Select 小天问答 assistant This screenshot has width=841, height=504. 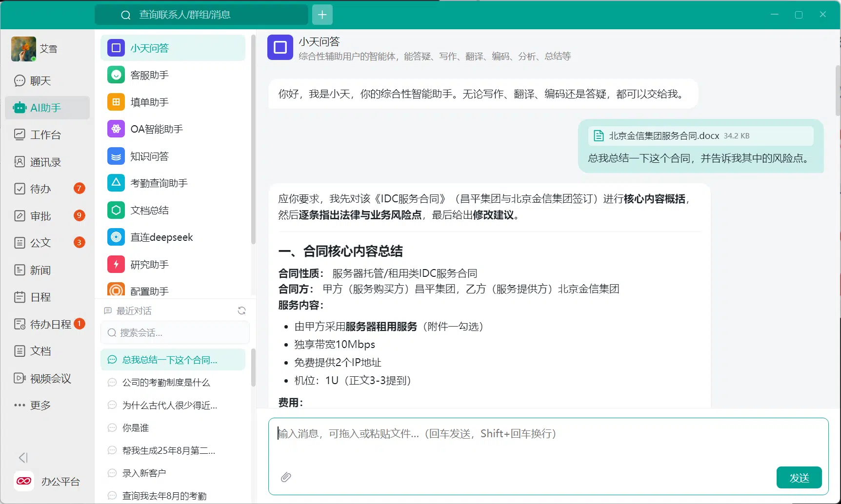coord(173,48)
